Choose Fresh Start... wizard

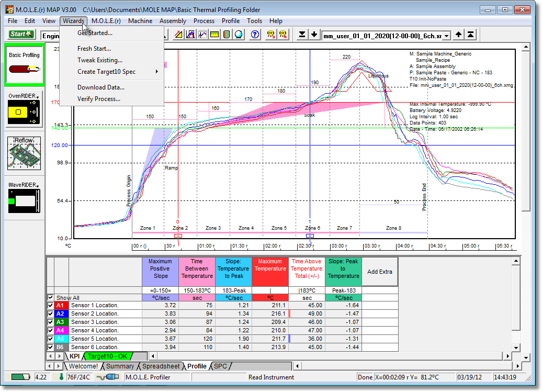(111, 49)
